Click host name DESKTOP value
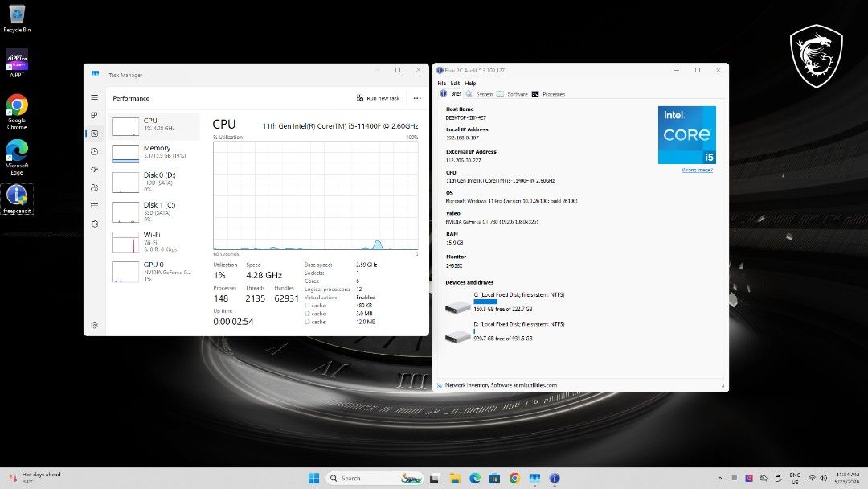 tap(465, 118)
